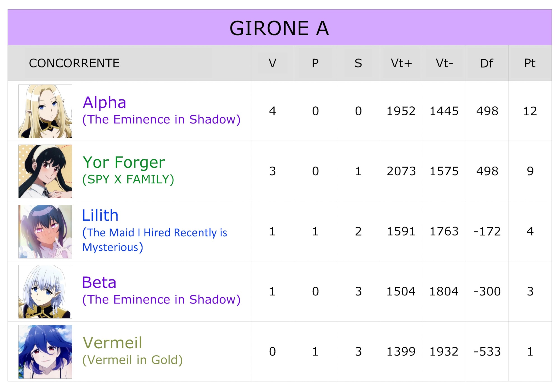This screenshot has height=392, width=560.
Task: Select Lilith's S value 2
Action: pyautogui.click(x=358, y=231)
